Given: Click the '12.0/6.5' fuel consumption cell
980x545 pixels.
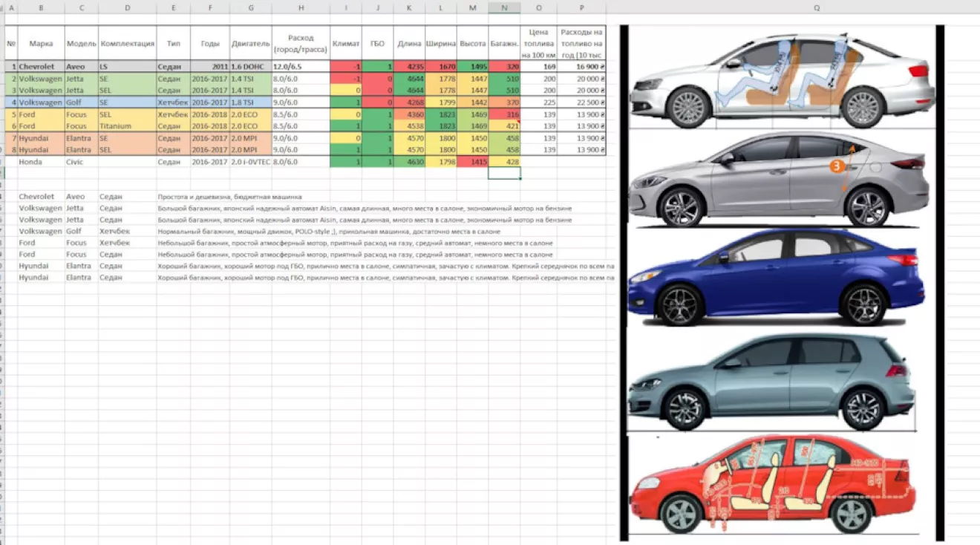Looking at the screenshot, I should click(x=301, y=67).
